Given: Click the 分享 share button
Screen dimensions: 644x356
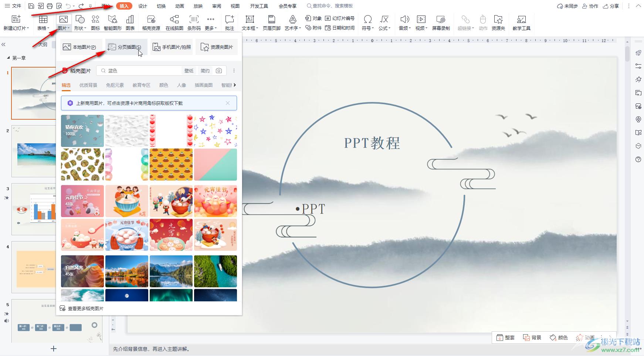Looking at the screenshot, I should [x=611, y=6].
